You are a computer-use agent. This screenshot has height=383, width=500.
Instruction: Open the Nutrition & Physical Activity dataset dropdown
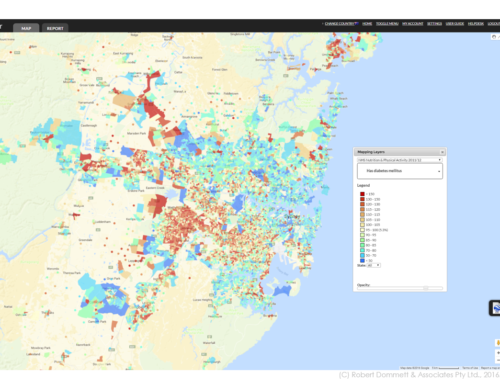pos(400,160)
